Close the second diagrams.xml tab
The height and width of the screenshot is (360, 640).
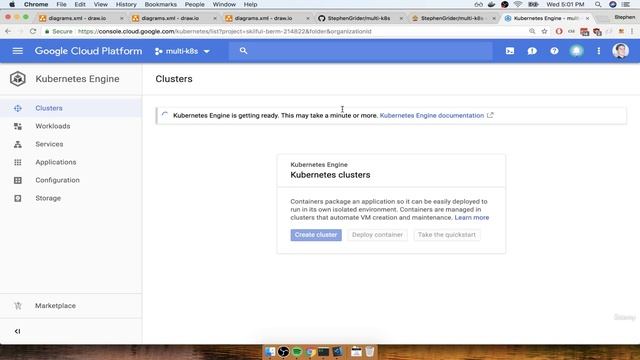click(x=215, y=18)
